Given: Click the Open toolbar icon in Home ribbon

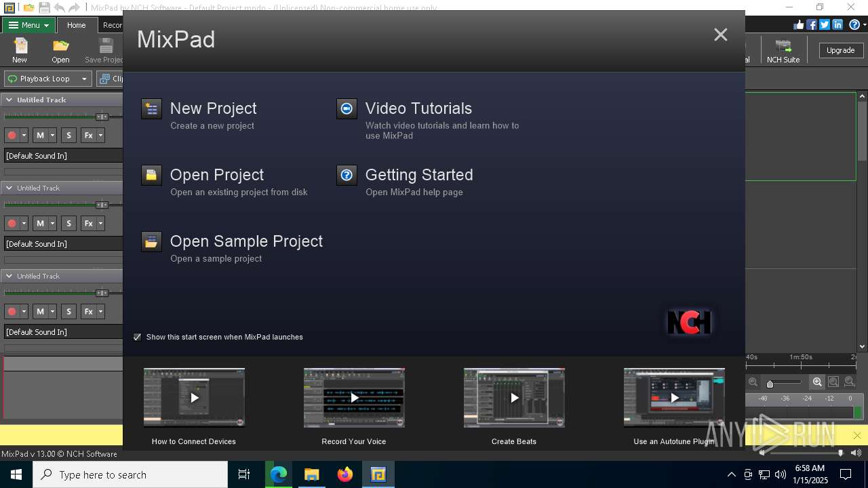Looking at the screenshot, I should click(x=60, y=50).
